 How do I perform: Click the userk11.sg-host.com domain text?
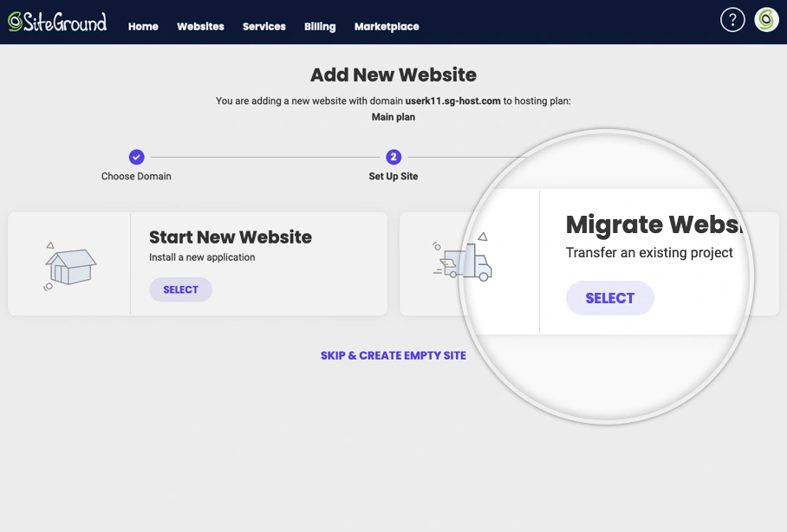(x=453, y=101)
